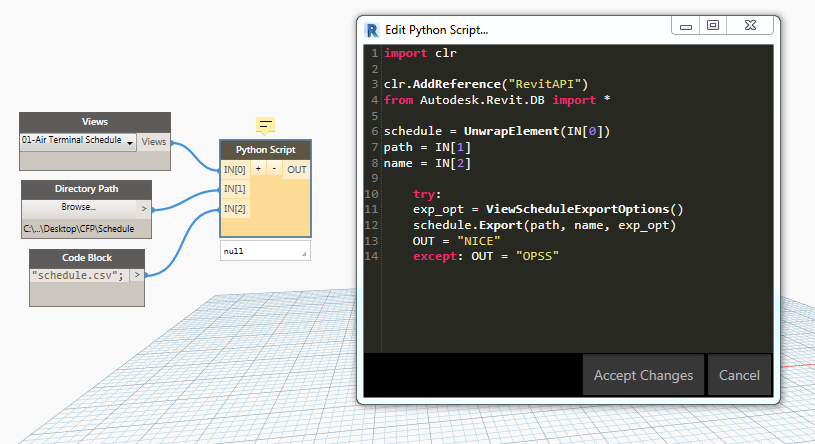Click the Directory Path output arrow port
Image resolution: width=815 pixels, height=444 pixels.
144,208
